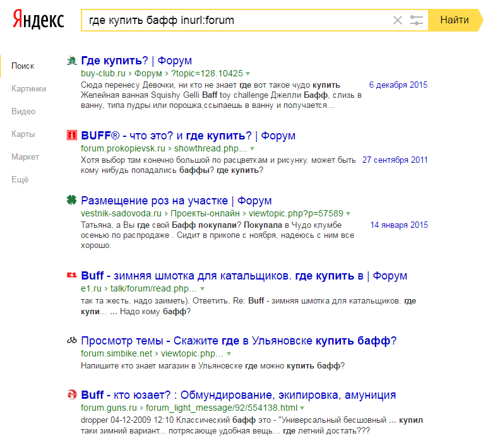The image size is (500, 448).
Task: Expand dropdown arrow after forum.prokopievsk.ru showthread.php
Action: point(253,149)
